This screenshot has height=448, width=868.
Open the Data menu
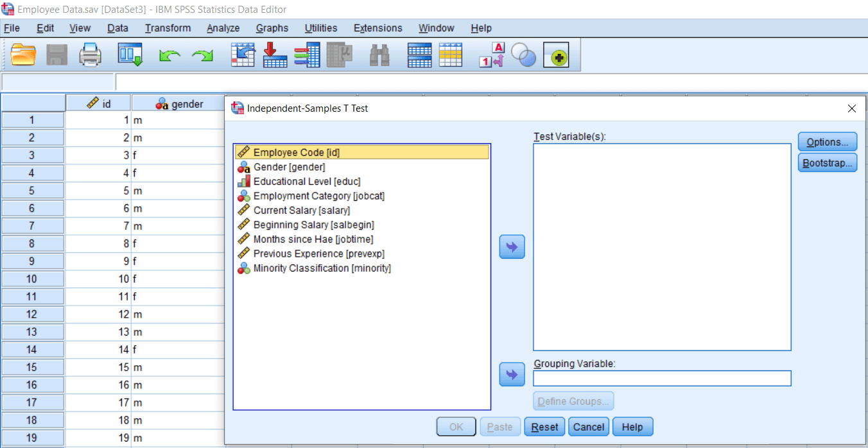(117, 28)
